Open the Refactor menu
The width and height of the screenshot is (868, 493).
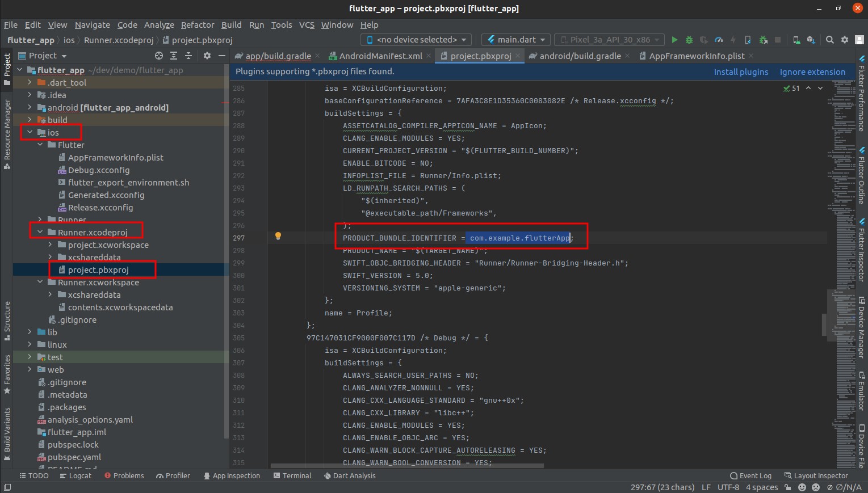[198, 25]
